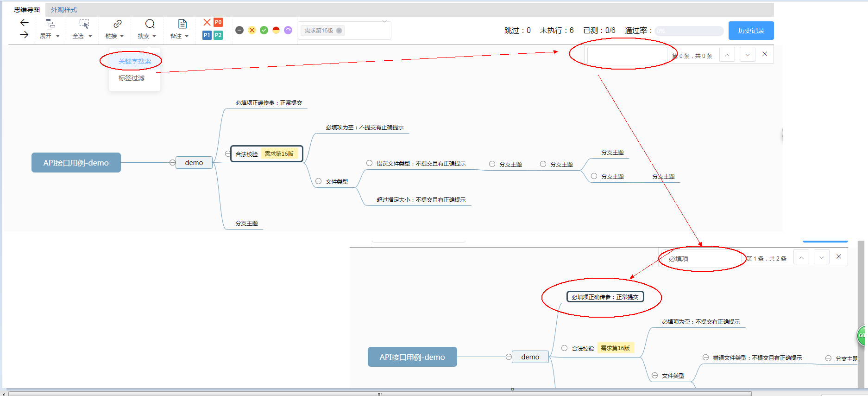Screen dimensions: 868x396
Task: Collapse 错误文件类型 node in upper mind map
Action: coord(369,163)
